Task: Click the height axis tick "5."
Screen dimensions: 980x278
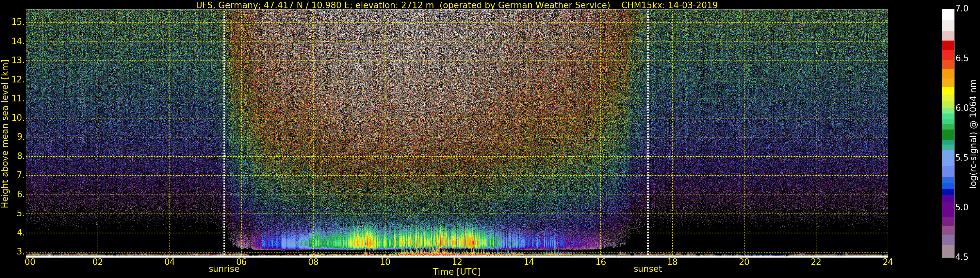Action: (x=20, y=214)
